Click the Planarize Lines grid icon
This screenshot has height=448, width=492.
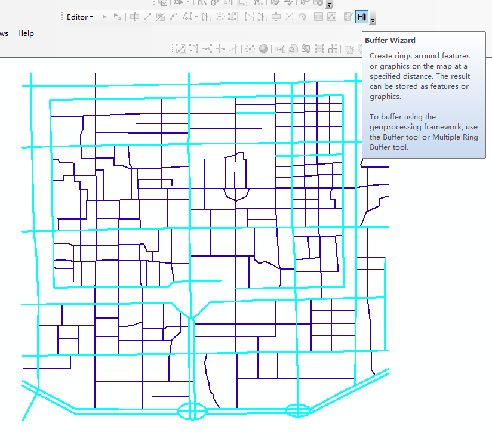333,49
